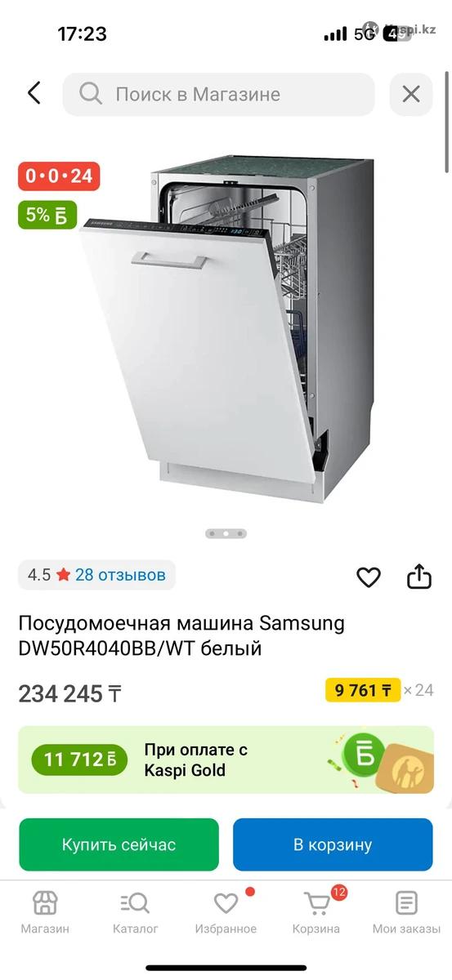
Task: Open the 28 отзывов reviews link
Action: pyautogui.click(x=120, y=575)
